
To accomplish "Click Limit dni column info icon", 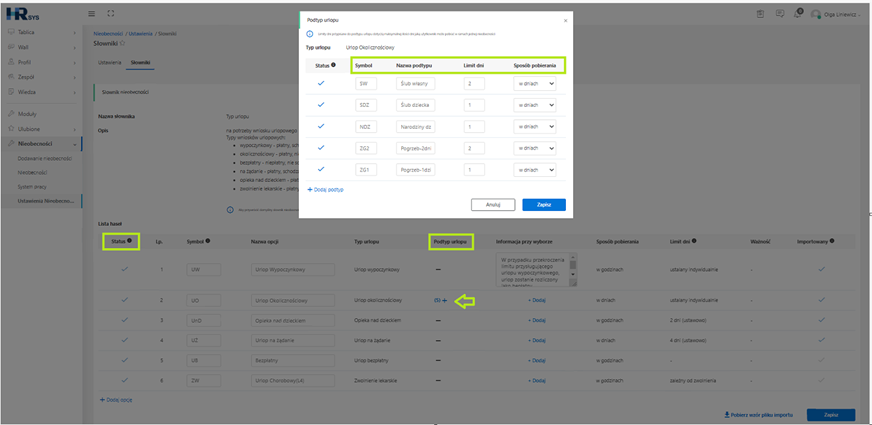I will pos(696,241).
